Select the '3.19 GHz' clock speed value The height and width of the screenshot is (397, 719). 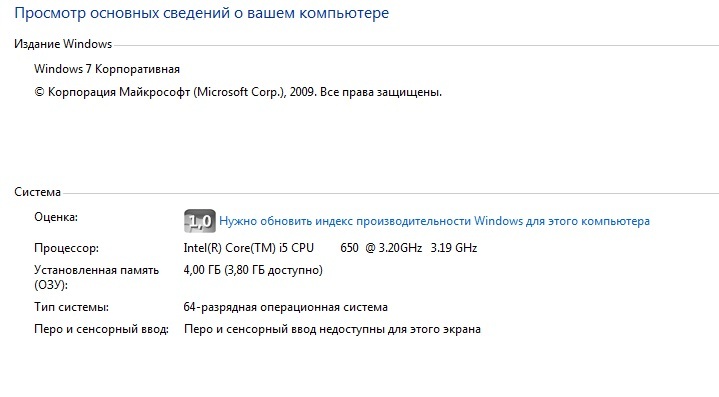(x=454, y=248)
